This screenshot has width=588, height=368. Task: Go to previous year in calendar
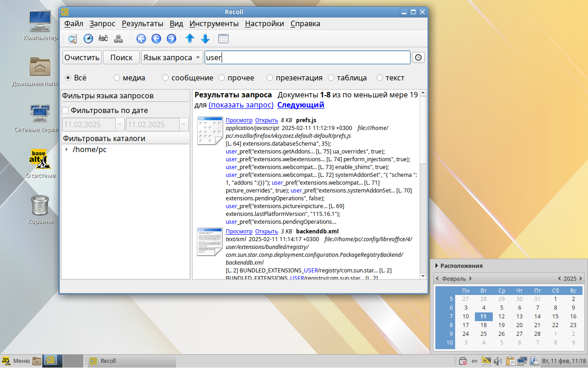(x=559, y=278)
